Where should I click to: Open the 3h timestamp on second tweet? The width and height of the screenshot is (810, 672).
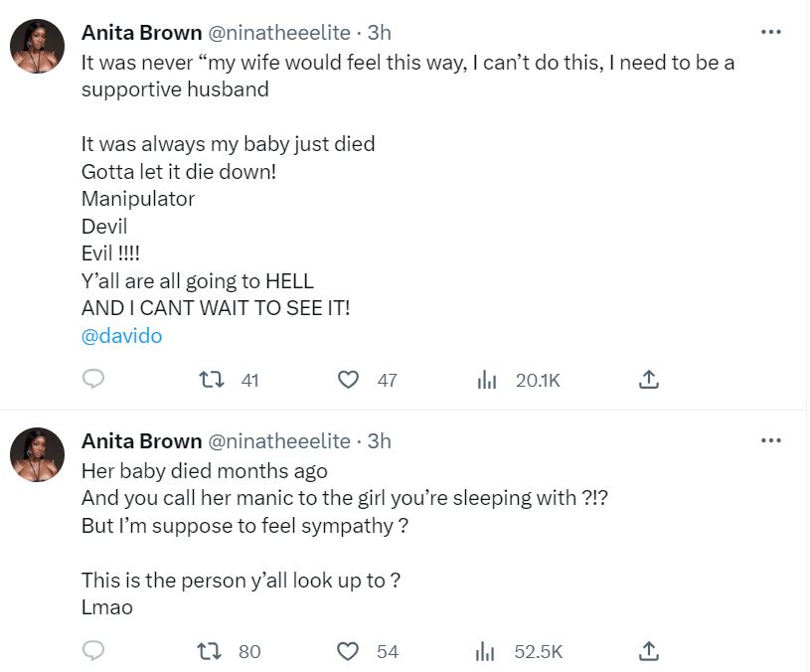click(x=380, y=440)
